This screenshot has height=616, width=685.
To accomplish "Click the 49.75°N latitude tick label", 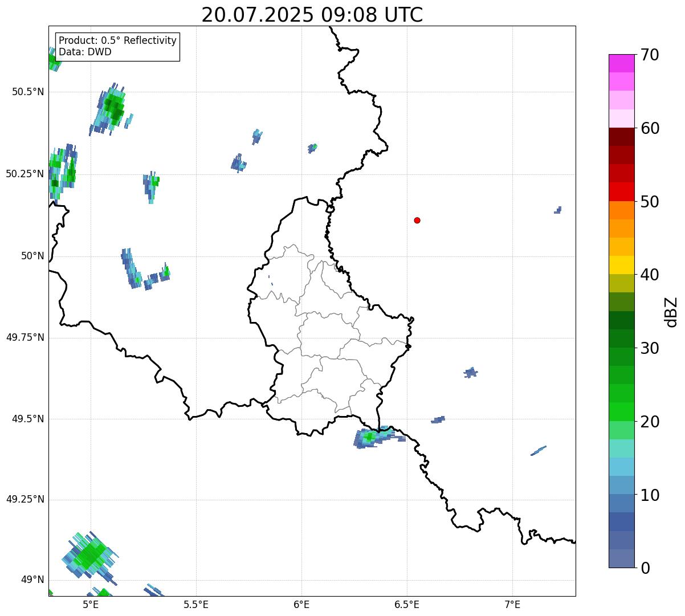I will click(25, 337).
